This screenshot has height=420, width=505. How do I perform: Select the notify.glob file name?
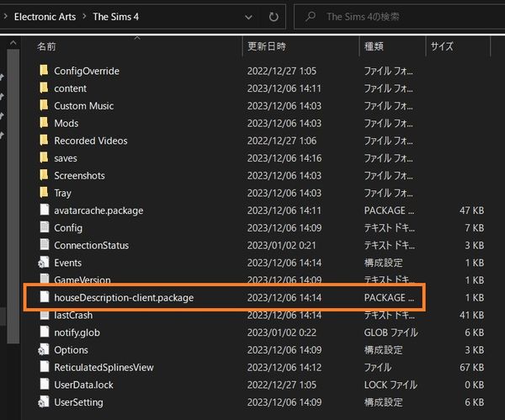pyautogui.click(x=77, y=332)
